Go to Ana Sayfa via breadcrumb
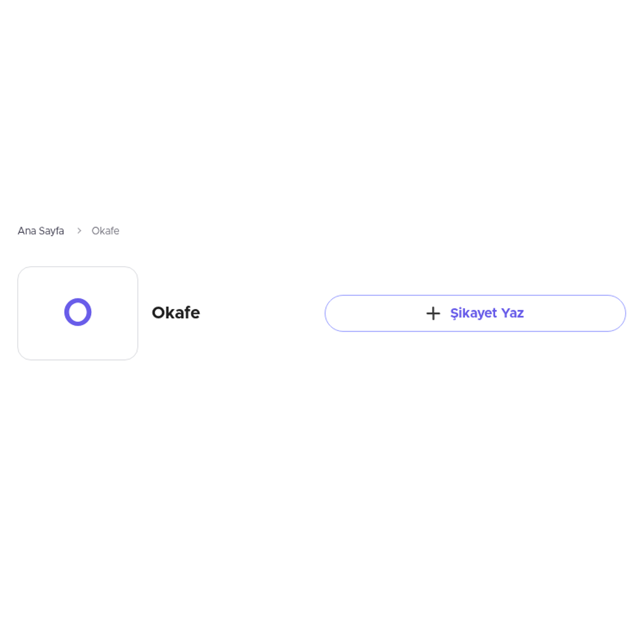 41,231
